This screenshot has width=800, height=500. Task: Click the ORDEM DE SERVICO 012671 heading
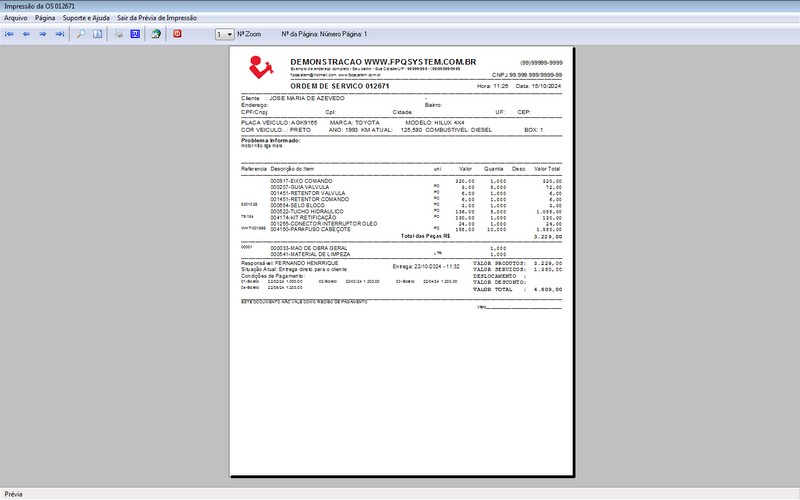340,86
